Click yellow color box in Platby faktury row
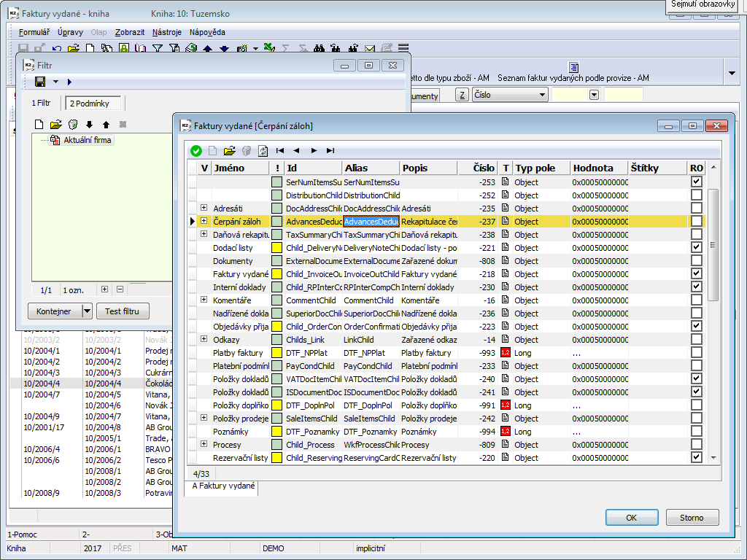The image size is (747, 560). [x=276, y=353]
